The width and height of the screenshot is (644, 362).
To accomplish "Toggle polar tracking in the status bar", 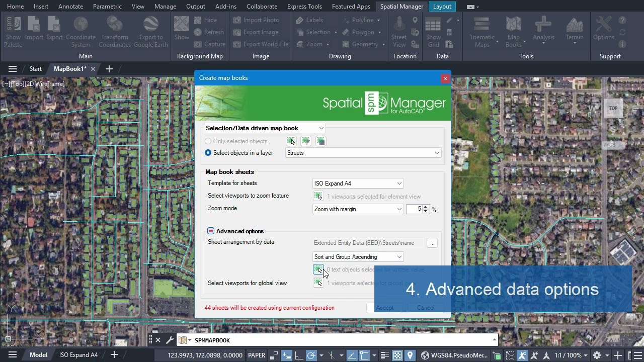I will tap(311, 355).
